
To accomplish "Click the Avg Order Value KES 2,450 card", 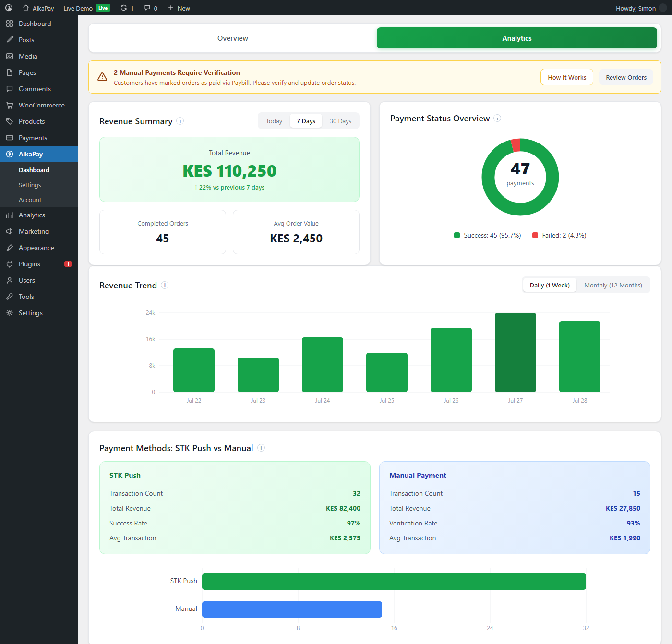I will (296, 232).
